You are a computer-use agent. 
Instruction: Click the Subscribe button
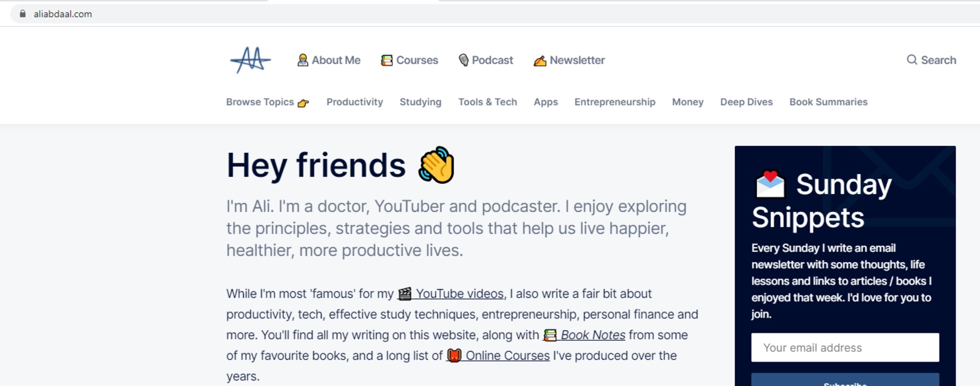pos(845,380)
